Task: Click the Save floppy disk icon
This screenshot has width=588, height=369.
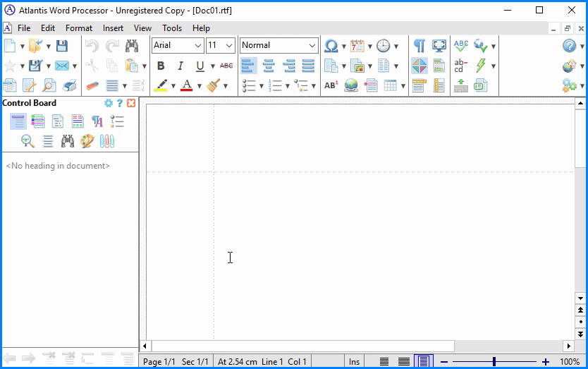Action: [x=62, y=46]
